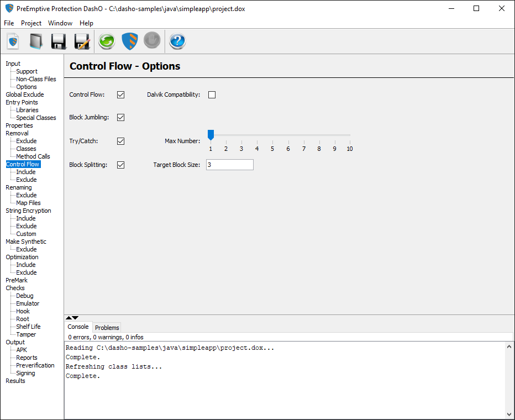Screen dimensions: 515x420
Task: Select Debug under Checks
Action: click(25, 296)
